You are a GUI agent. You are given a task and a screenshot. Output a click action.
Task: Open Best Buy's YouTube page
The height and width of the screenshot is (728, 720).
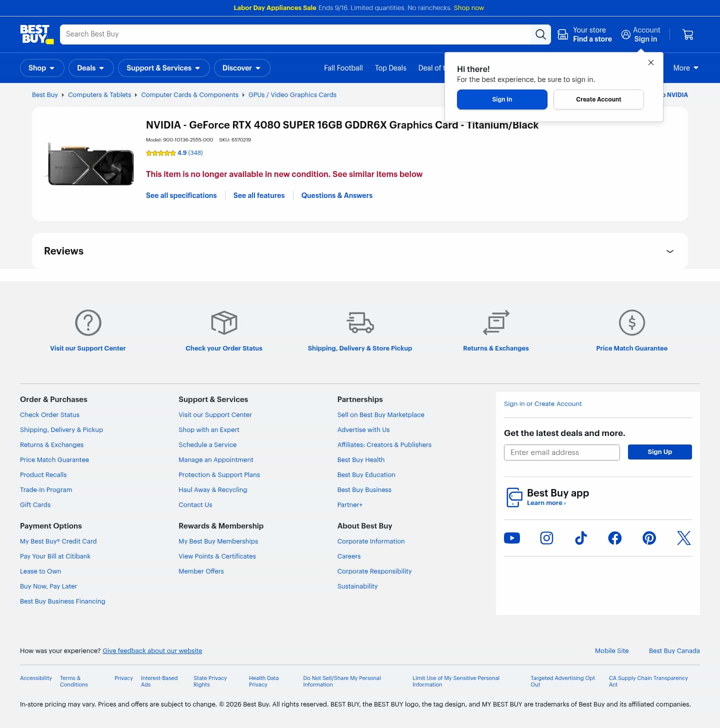pos(512,538)
